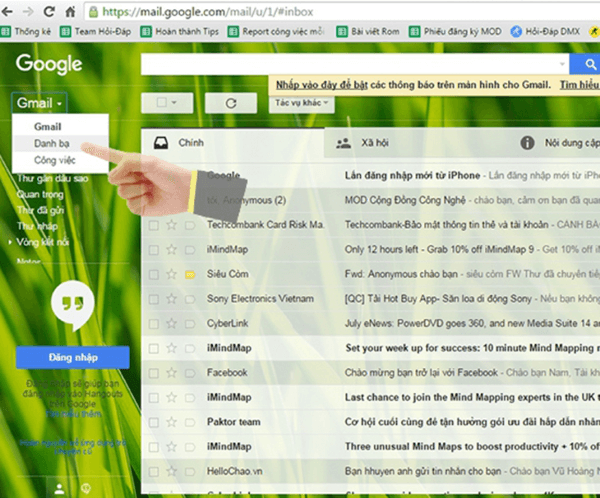Click the blue search magnifier button
This screenshot has width=600, height=498.
point(590,64)
